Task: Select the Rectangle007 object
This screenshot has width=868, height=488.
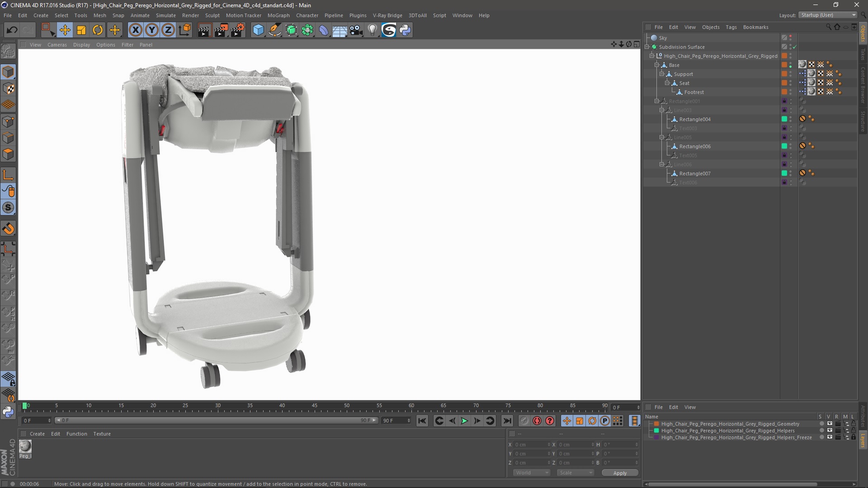Action: 695,174
